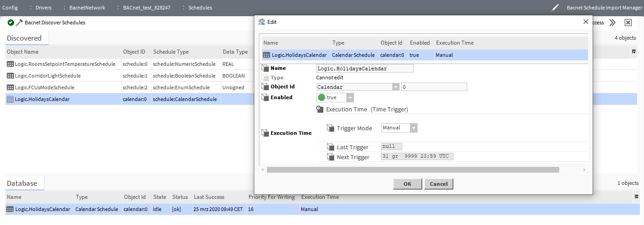
Task: Click the Execution Time clock trigger icon
Action: point(320,109)
